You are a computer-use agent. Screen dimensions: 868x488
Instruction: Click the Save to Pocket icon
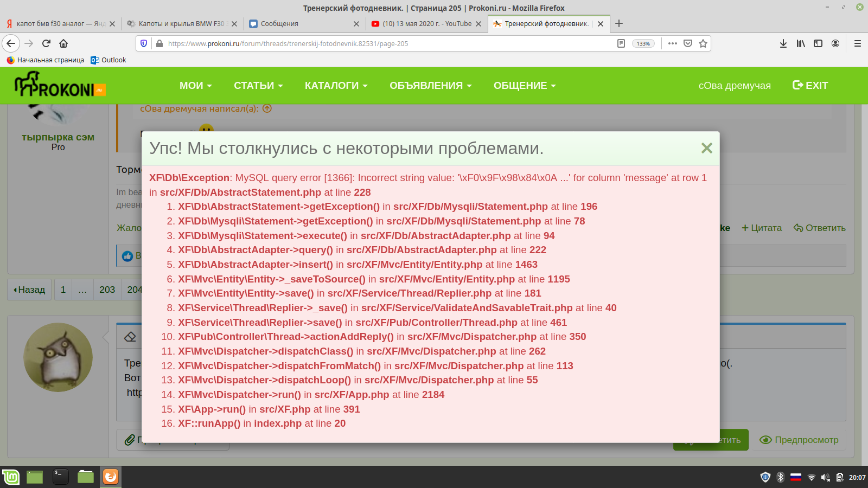click(688, 43)
